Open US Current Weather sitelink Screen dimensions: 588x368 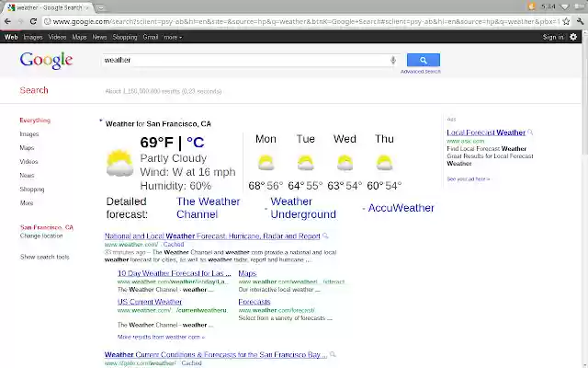point(150,302)
